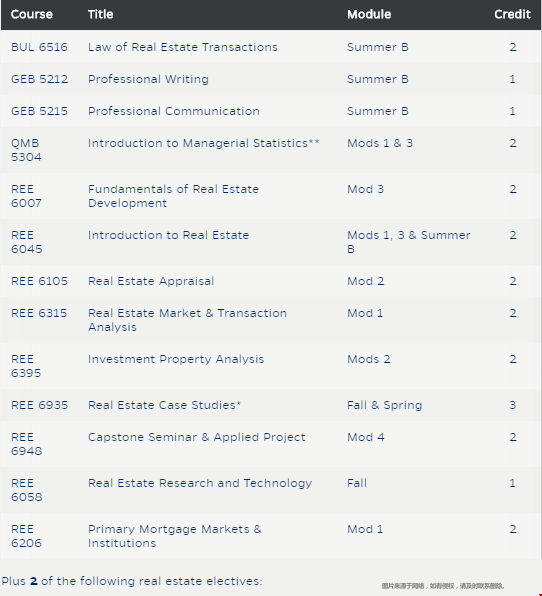Click the Mods 1 & 3 module cell
Screen dimensions: 542x596
tap(380, 143)
